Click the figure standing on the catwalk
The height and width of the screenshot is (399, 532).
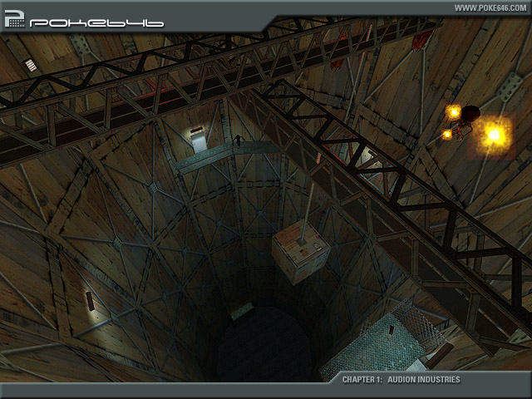[x=238, y=140]
